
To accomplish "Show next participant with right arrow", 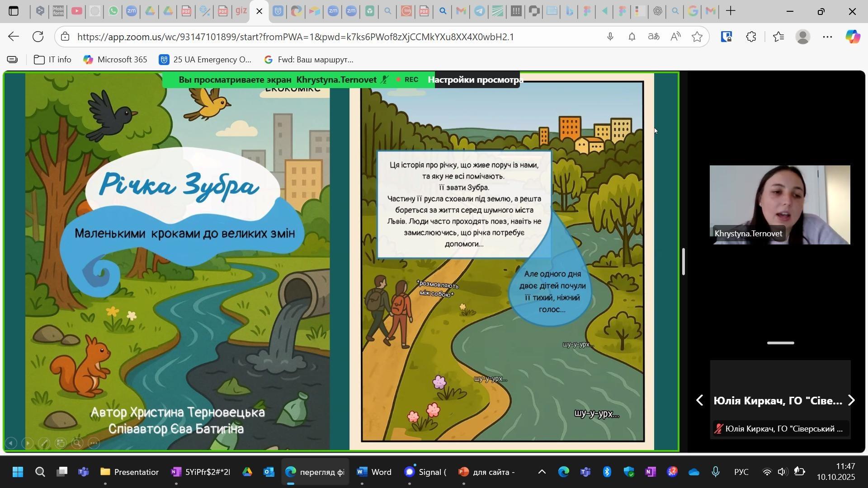I will coord(852,400).
